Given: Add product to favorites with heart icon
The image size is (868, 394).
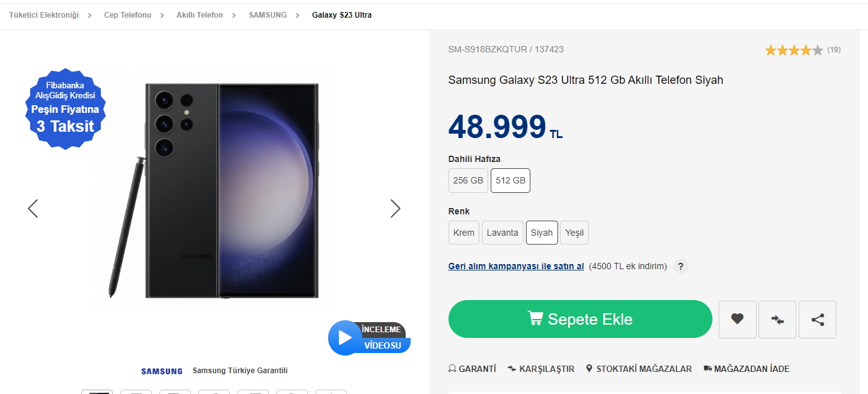Looking at the screenshot, I should click(738, 319).
